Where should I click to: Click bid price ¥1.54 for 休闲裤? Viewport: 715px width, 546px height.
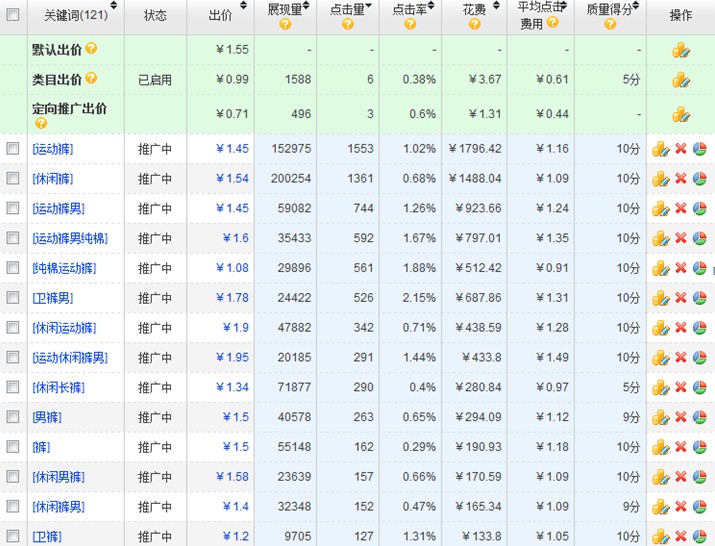[x=232, y=178]
